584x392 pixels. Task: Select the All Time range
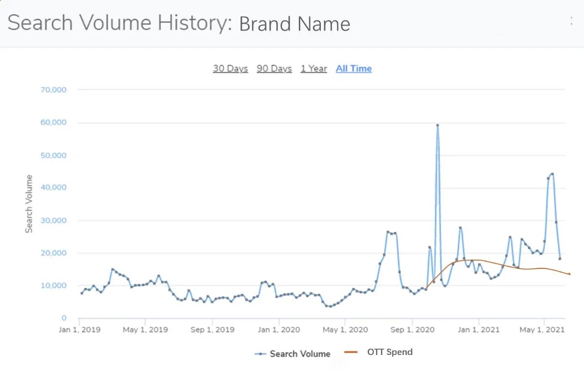[x=354, y=69]
